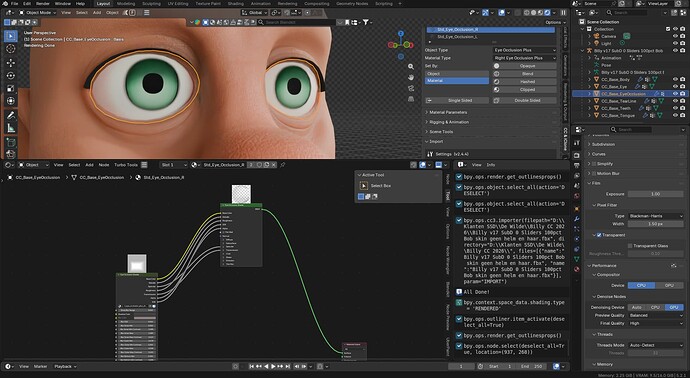Select the Add Cube tool in viewport toolbar
Image resolution: width=690 pixels, height=378 pixels.
[x=11, y=143]
